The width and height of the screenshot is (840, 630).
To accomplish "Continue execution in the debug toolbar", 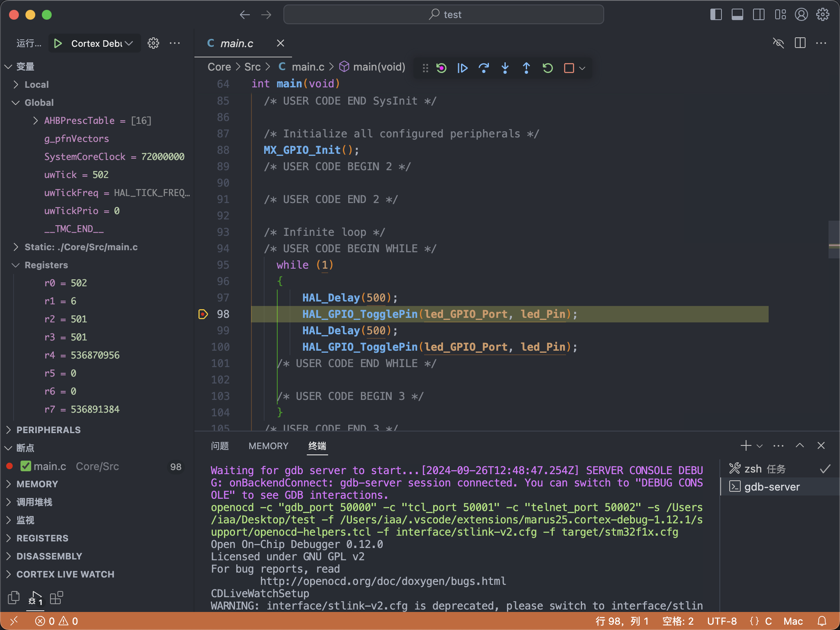I will (x=462, y=68).
